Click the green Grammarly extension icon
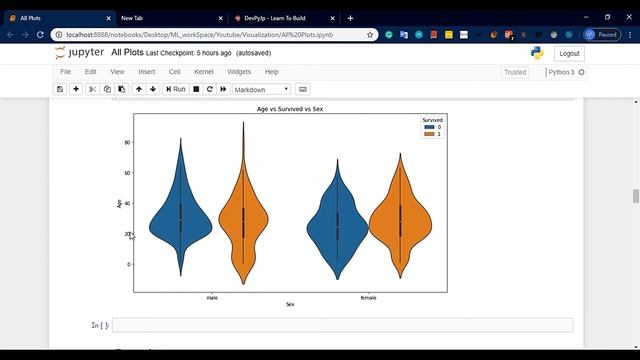640x360 pixels. [x=389, y=35]
